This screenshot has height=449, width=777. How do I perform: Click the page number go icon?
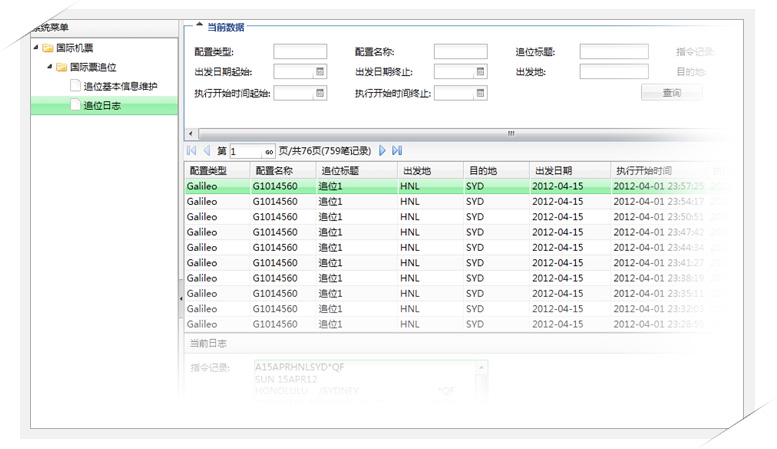269,152
